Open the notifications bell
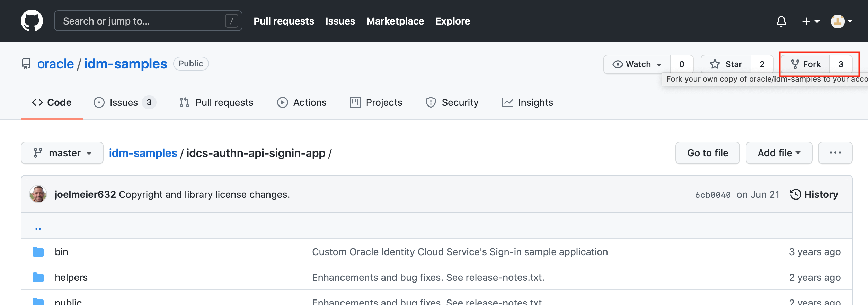 781,21
